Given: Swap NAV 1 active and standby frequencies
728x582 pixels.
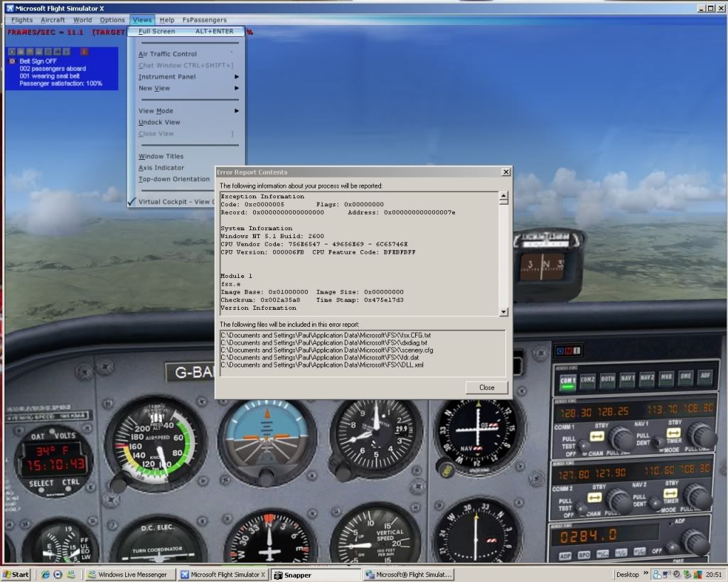Looking at the screenshot, I should tap(673, 433).
